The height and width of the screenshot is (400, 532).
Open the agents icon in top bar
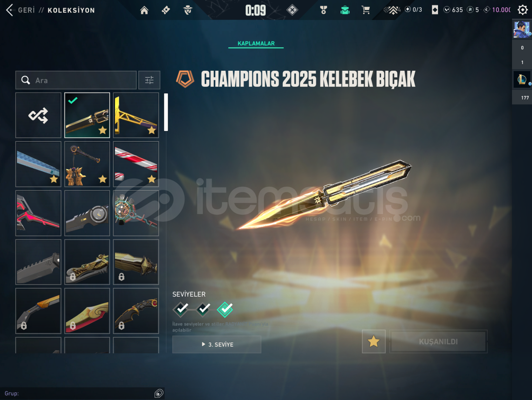(188, 10)
